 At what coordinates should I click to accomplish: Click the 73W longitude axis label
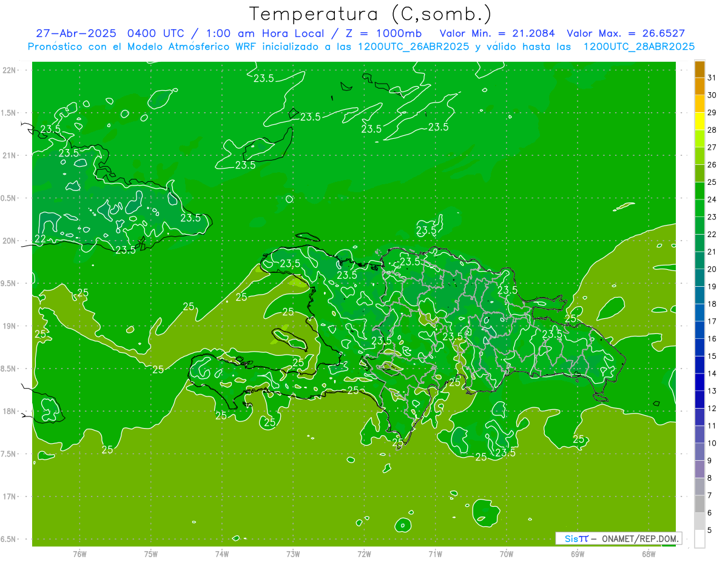click(x=293, y=554)
